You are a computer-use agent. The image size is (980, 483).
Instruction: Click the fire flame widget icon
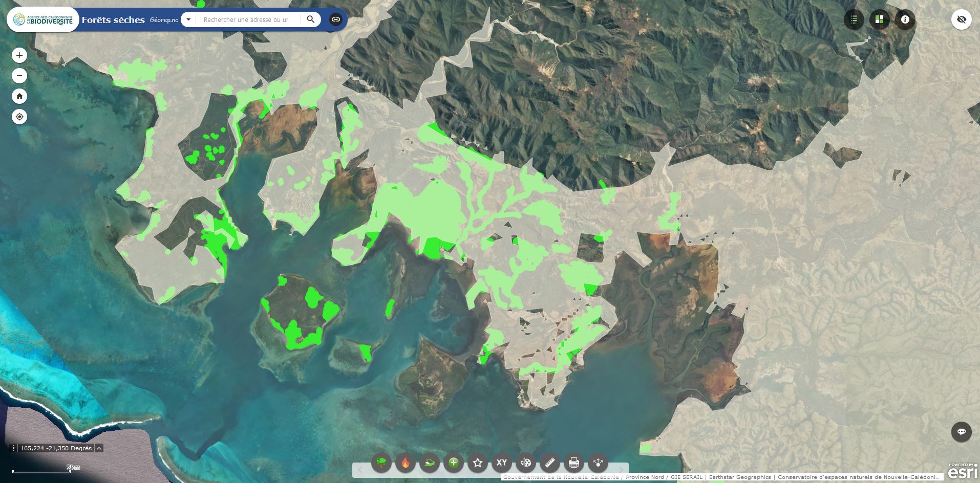(x=406, y=463)
